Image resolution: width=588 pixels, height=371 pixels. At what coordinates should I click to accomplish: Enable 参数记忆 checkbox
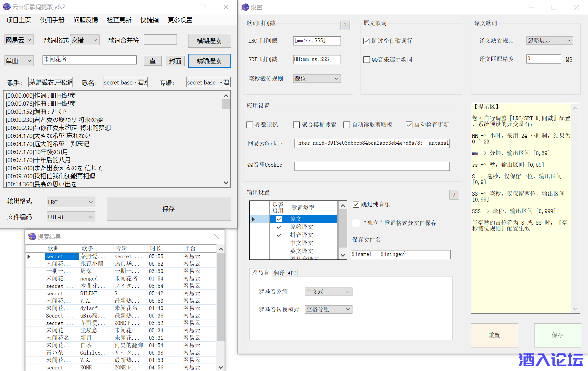click(250, 125)
